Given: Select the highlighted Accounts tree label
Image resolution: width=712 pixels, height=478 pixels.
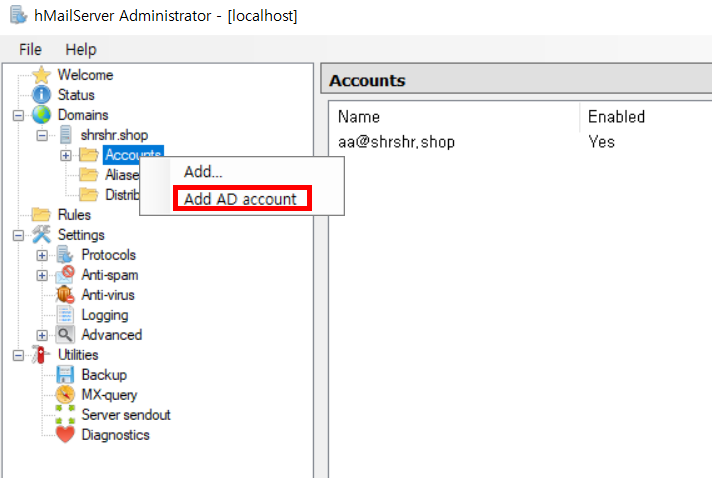Looking at the screenshot, I should coord(133,155).
